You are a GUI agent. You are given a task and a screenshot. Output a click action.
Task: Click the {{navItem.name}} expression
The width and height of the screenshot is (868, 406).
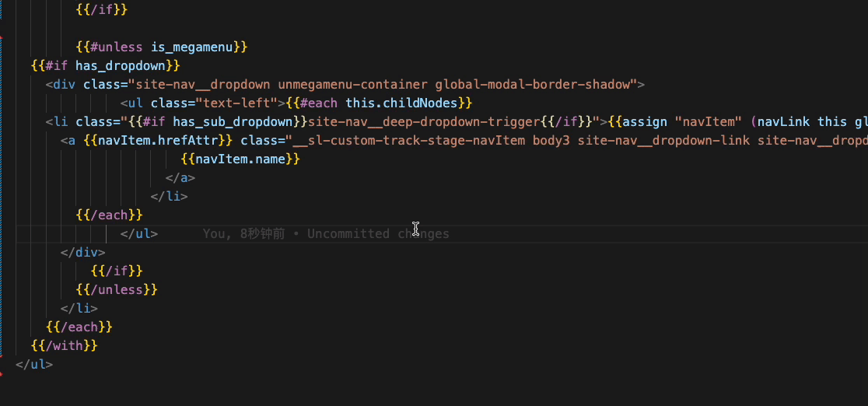(240, 159)
